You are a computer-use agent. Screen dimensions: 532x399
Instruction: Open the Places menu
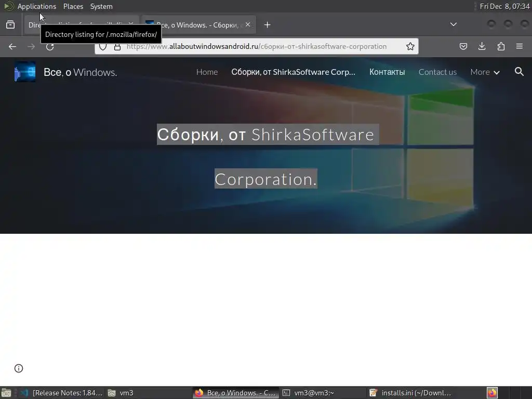pos(73,6)
